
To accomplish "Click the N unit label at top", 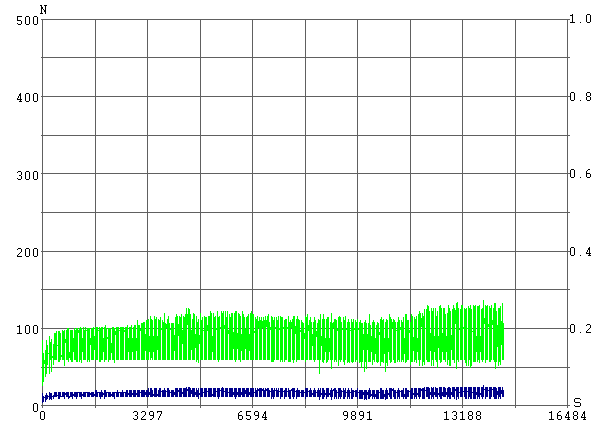I will tap(43, 9).
